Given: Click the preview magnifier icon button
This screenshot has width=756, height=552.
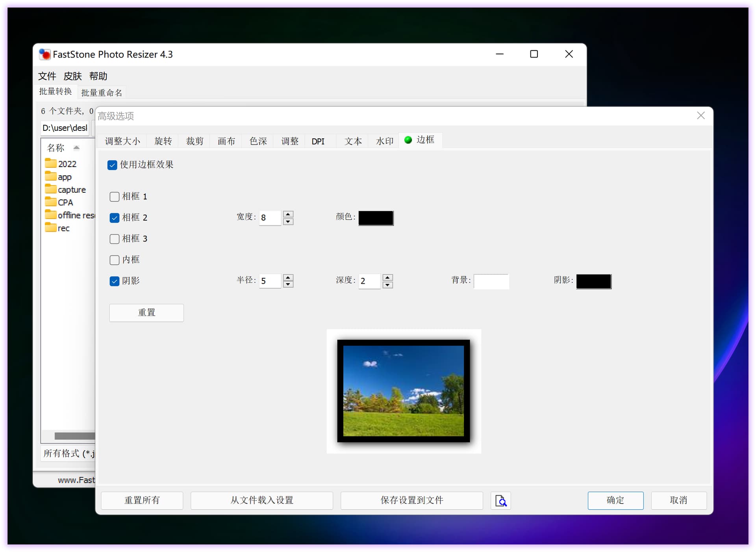Looking at the screenshot, I should point(500,500).
